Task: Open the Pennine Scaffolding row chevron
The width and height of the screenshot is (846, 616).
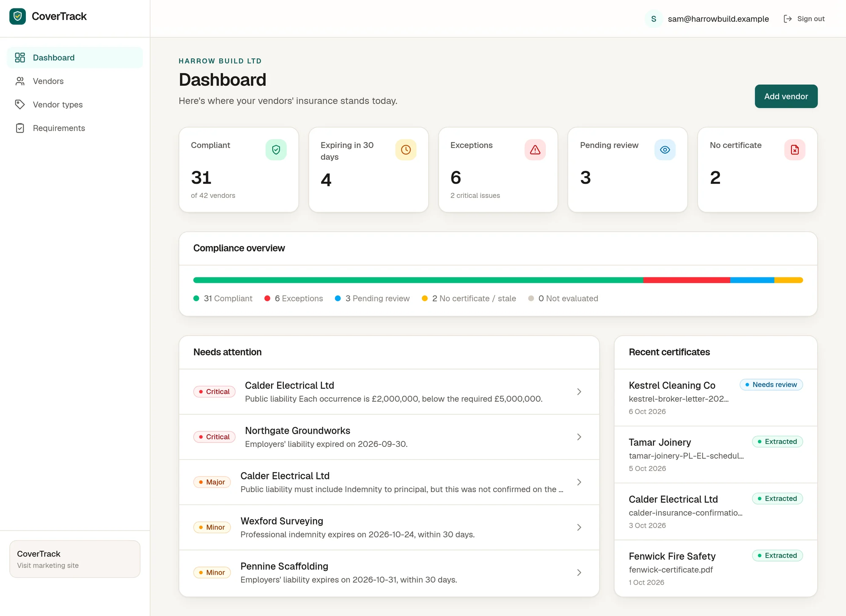Action: tap(579, 573)
